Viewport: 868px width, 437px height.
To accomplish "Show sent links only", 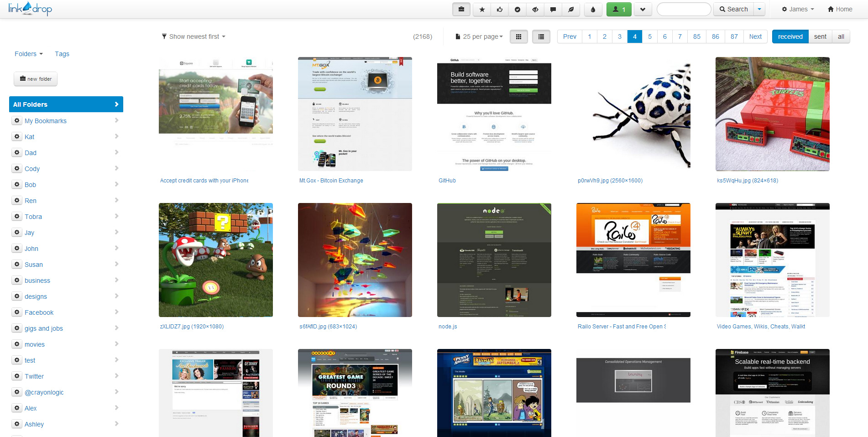I will point(820,36).
